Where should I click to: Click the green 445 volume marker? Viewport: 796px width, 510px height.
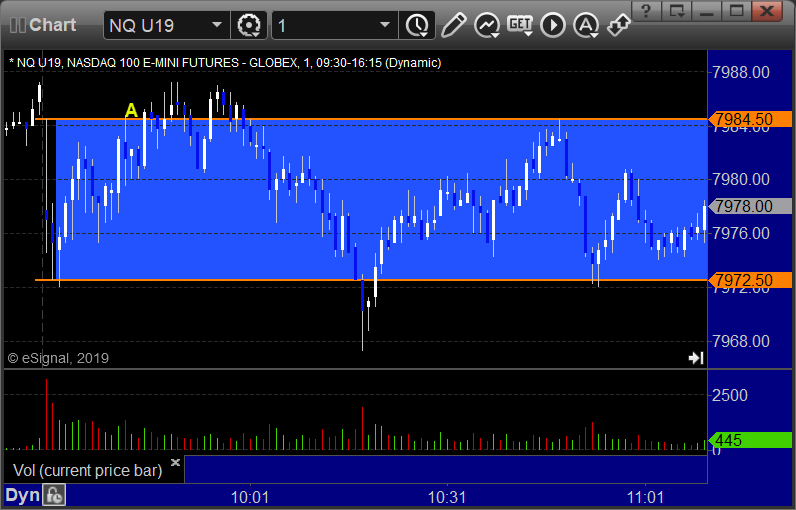click(750, 440)
